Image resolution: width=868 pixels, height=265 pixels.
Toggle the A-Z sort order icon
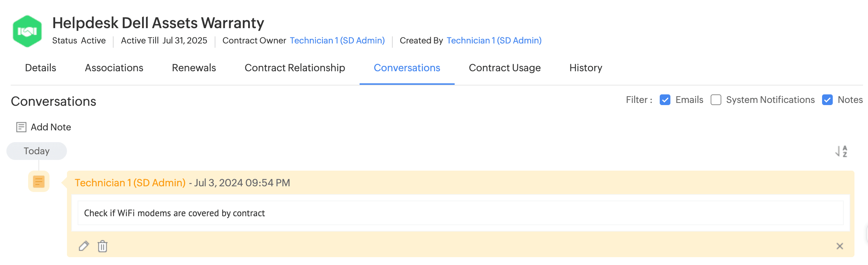pyautogui.click(x=841, y=151)
